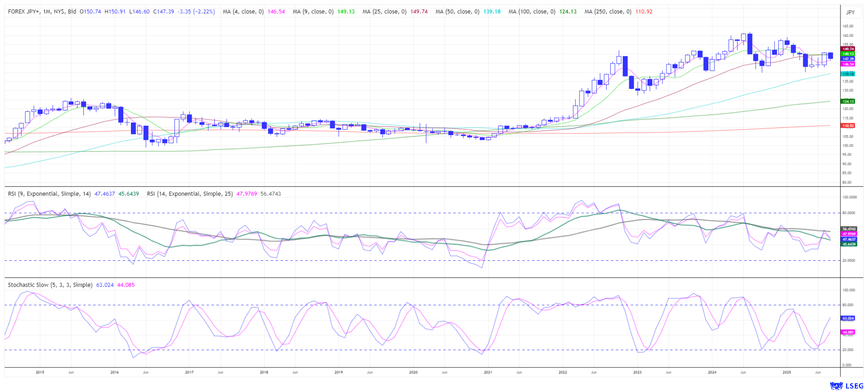This screenshot has width=868, height=391.
Task: Click the JPY currency label on price axis
Action: [x=850, y=12]
